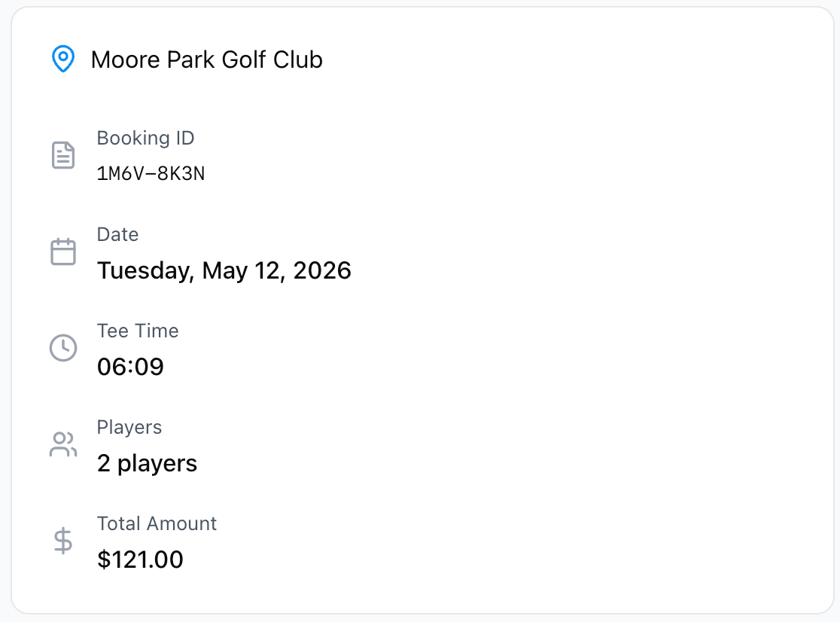Click the Players field label
This screenshot has width=840, height=622.
pyautogui.click(x=129, y=428)
